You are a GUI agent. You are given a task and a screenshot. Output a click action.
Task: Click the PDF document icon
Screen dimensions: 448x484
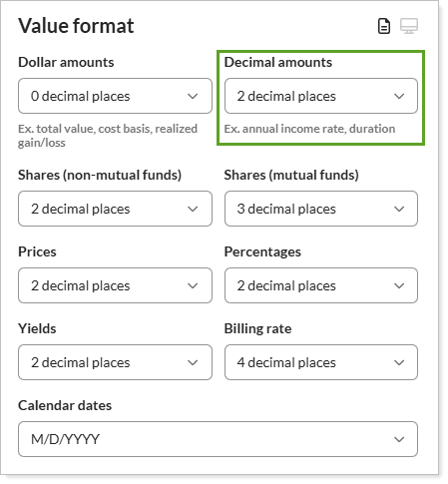[x=384, y=26]
